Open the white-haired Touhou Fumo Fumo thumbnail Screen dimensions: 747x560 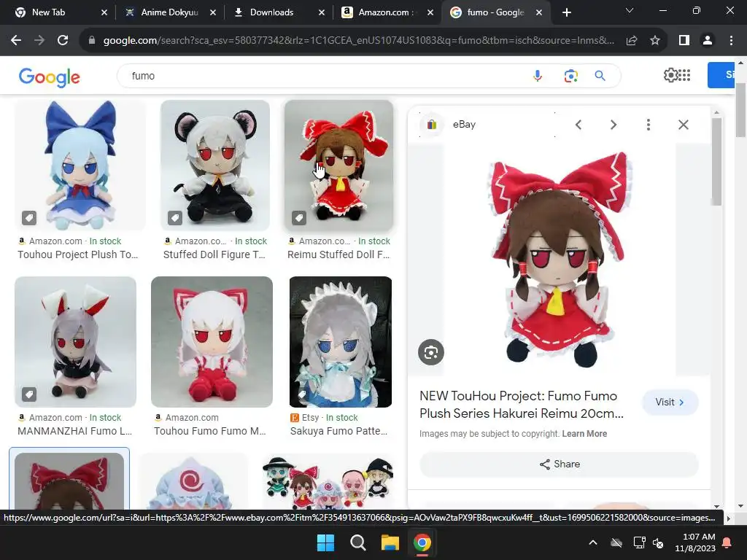(212, 342)
